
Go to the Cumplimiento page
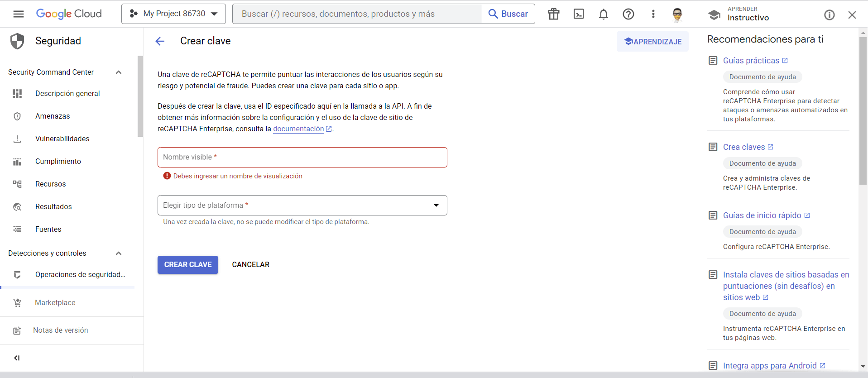(x=58, y=161)
